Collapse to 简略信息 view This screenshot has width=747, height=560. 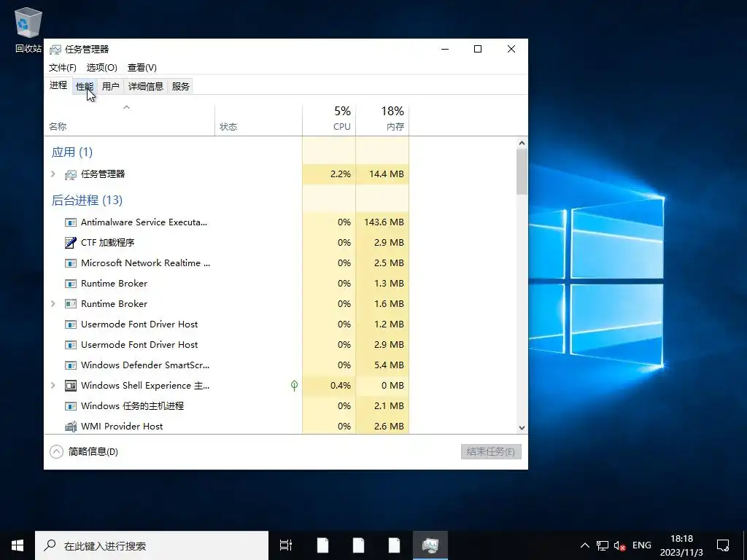84,451
